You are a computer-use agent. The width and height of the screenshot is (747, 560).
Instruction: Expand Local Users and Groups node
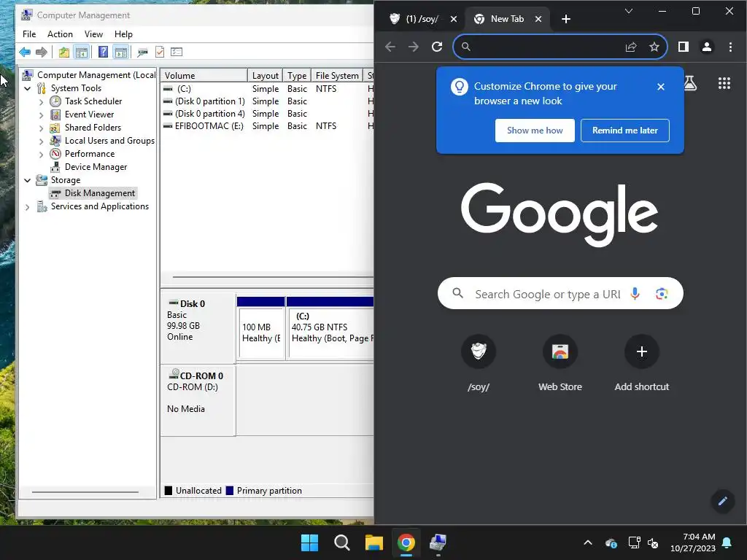tap(41, 141)
